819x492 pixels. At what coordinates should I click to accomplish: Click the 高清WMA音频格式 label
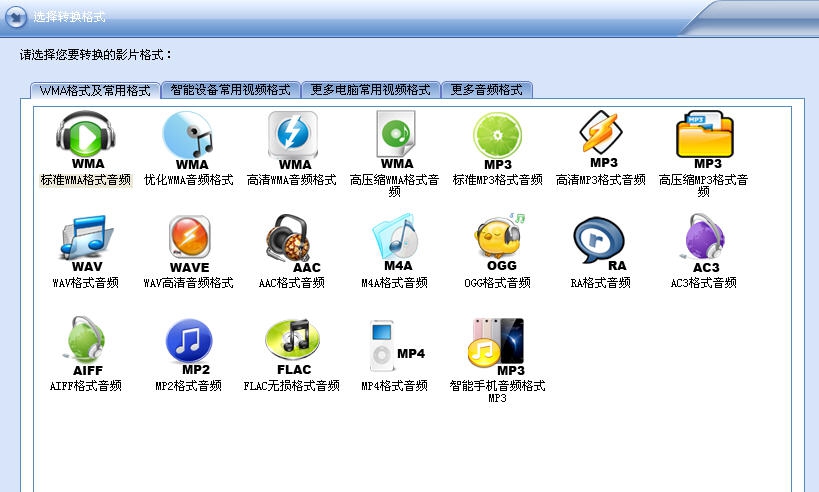coord(291,180)
